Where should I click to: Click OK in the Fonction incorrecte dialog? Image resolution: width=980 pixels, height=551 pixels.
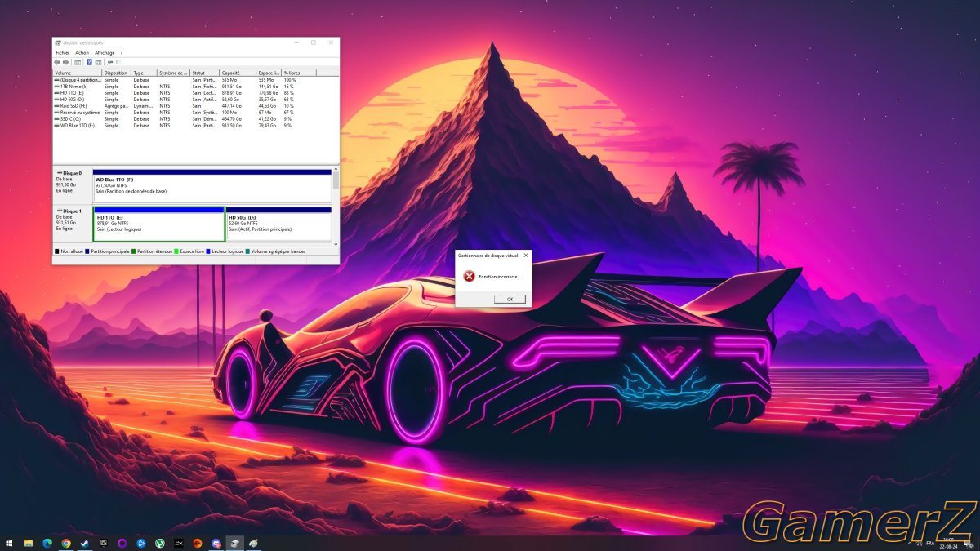coord(510,299)
